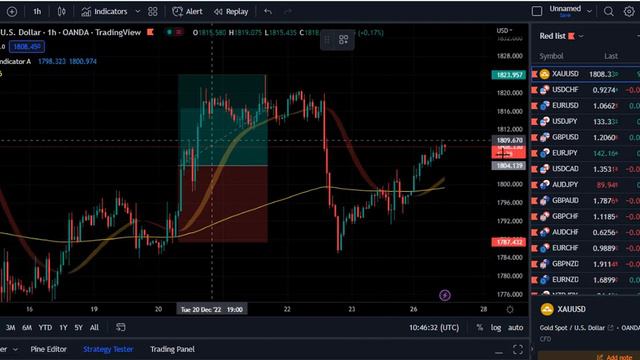The image size is (640, 360).
Task: Toggle the flag on the AUDJPY row
Action: point(534,185)
